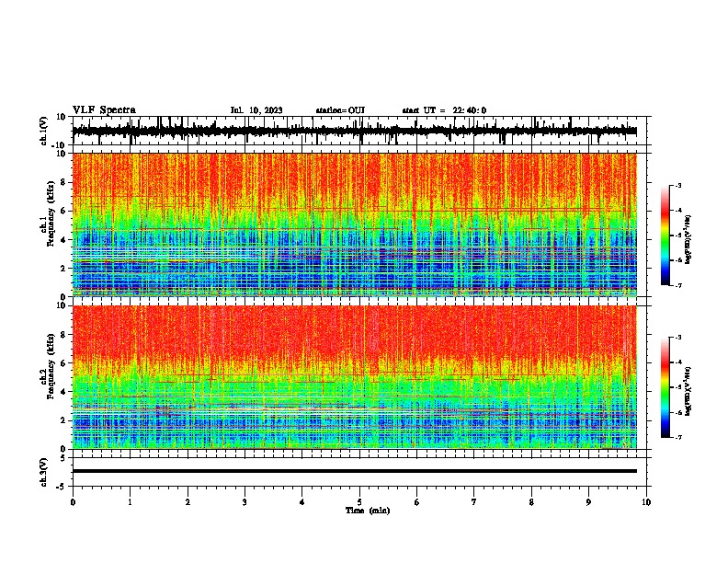Select the "start UT = 22:40:0" header text
Image resolution: width=728 pixels, height=563 pixels.
point(444,110)
